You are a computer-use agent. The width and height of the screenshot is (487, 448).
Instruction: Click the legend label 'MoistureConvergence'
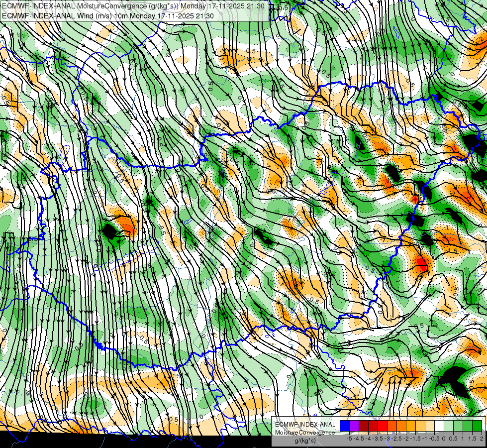(305, 433)
